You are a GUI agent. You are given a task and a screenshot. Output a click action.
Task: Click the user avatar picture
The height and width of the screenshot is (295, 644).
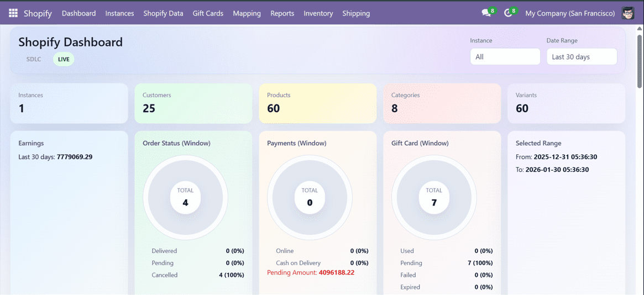pyautogui.click(x=628, y=13)
